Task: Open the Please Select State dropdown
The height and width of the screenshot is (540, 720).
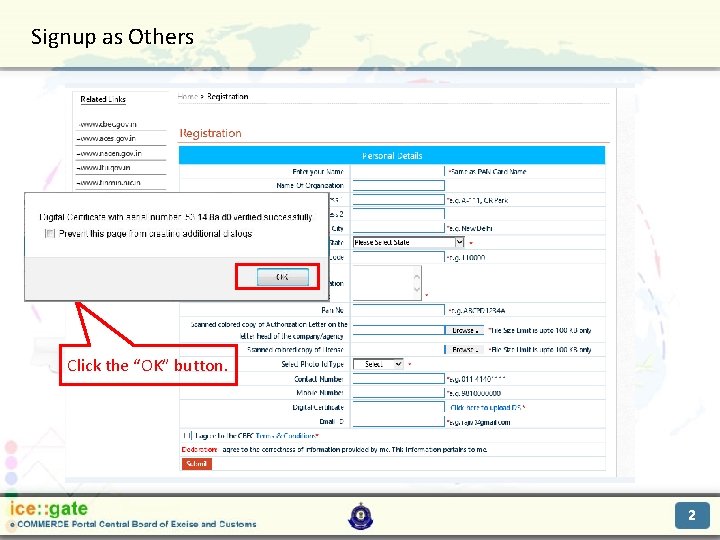Action: tap(408, 242)
